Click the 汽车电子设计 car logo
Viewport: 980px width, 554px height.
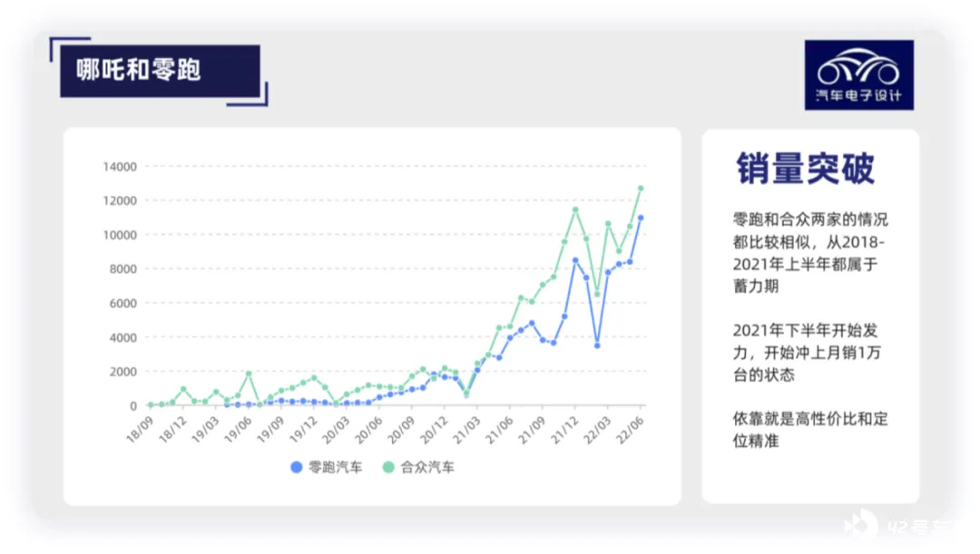coord(858,75)
